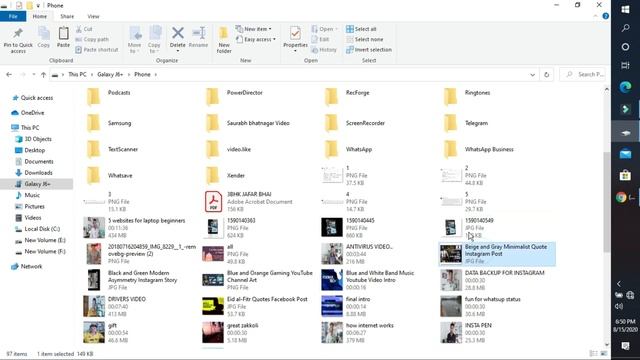Click the Delete red X icon

pos(178,33)
